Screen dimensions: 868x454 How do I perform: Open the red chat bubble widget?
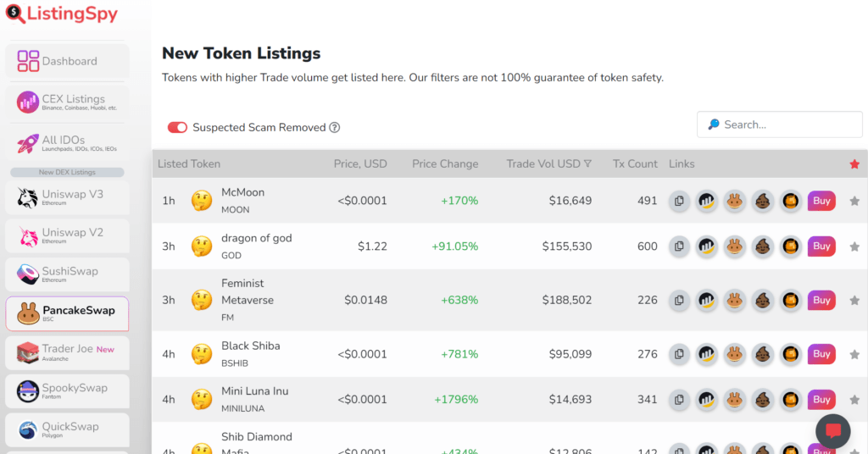pos(832,431)
